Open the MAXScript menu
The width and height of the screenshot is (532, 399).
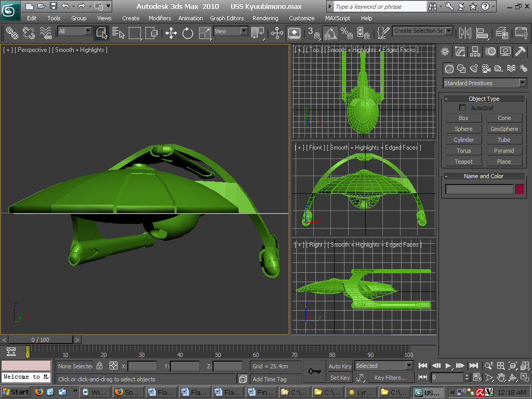(x=338, y=18)
